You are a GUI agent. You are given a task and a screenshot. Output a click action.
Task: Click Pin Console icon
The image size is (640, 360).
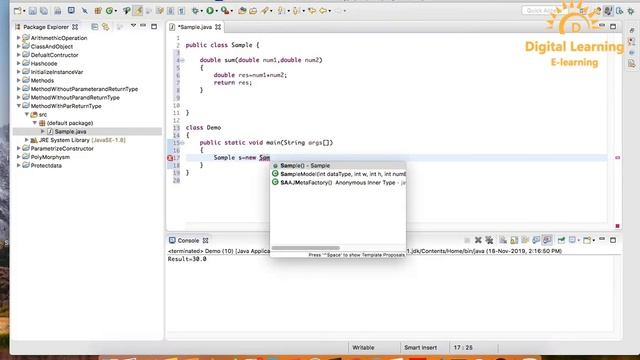[x=561, y=240]
